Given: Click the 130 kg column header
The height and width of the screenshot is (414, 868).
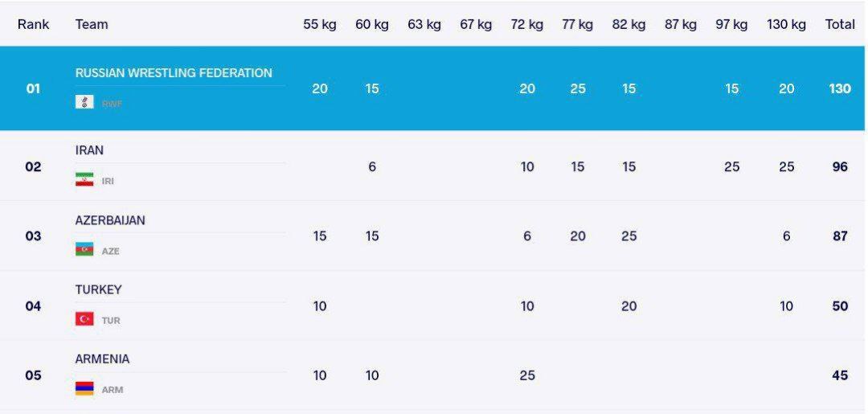Looking at the screenshot, I should (786, 24).
